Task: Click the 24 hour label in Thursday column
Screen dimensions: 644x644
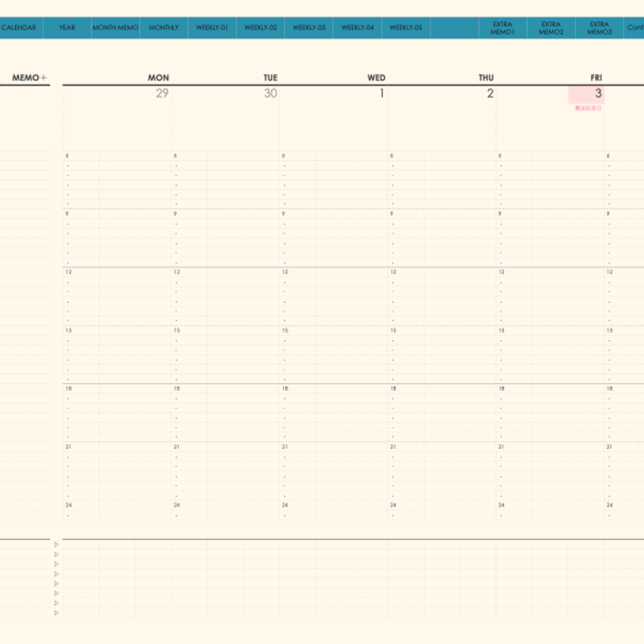Action: point(393,505)
